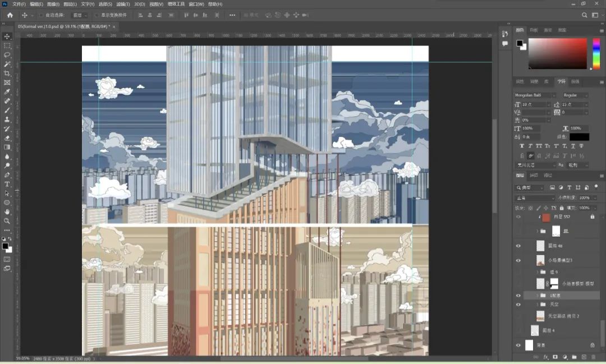Select the Move tool in the toolbox
Screen dimensions: 606x364
tap(7, 36)
